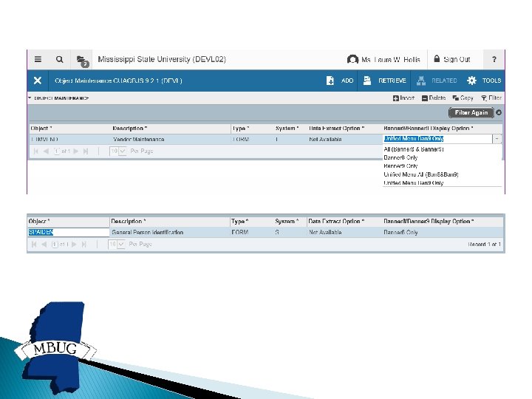532x399 pixels.
Task: Close the filter bar with the circle X icon
Action: (x=499, y=112)
